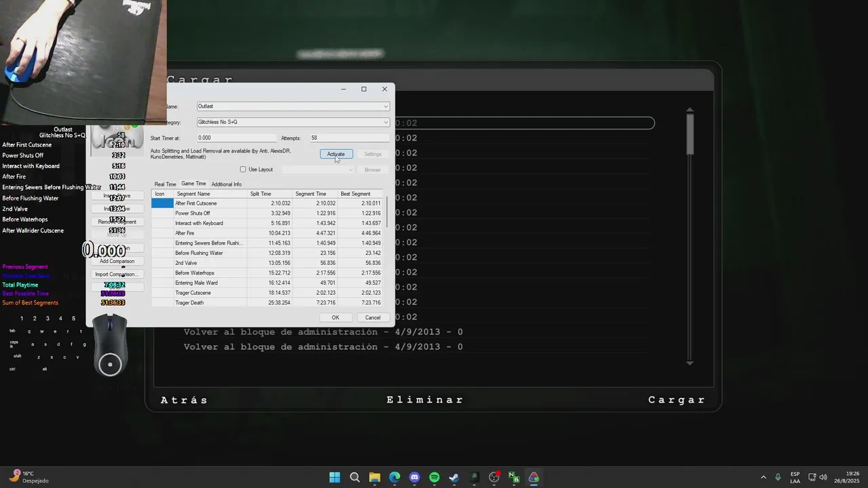Open the Windows Start menu
Screen dimensions: 868x488
335,477
